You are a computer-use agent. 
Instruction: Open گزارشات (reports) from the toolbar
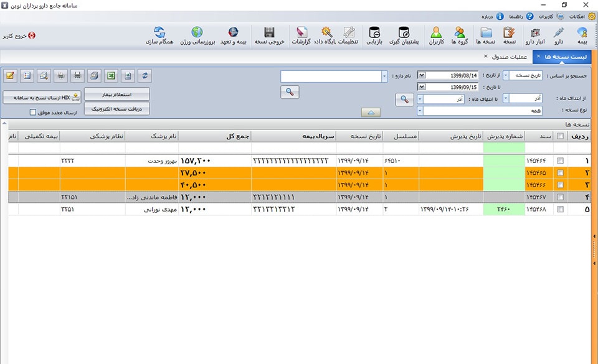[301, 35]
